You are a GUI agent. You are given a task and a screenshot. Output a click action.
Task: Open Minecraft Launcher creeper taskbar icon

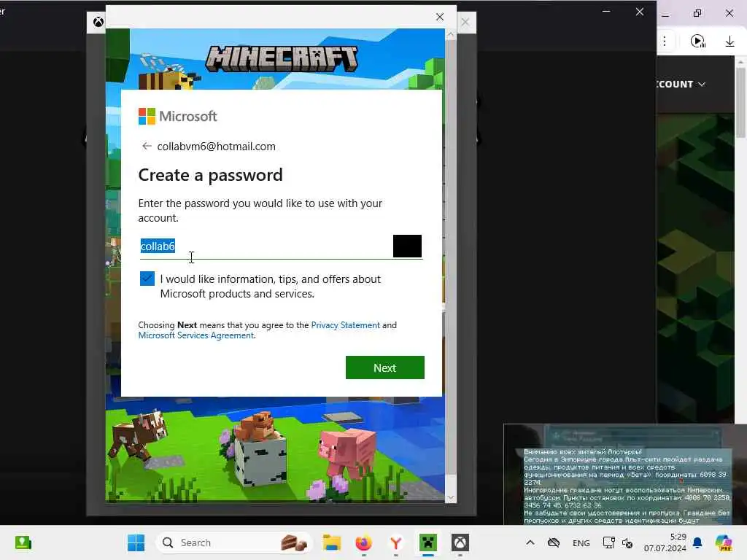[x=427, y=542]
